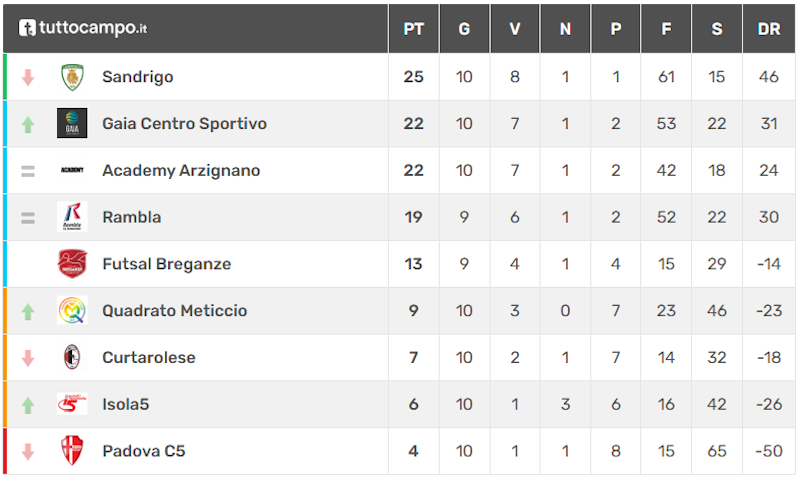Viewport: 800px width, 480px height.
Task: Click the tuttocampo.it logo
Action: click(83, 28)
